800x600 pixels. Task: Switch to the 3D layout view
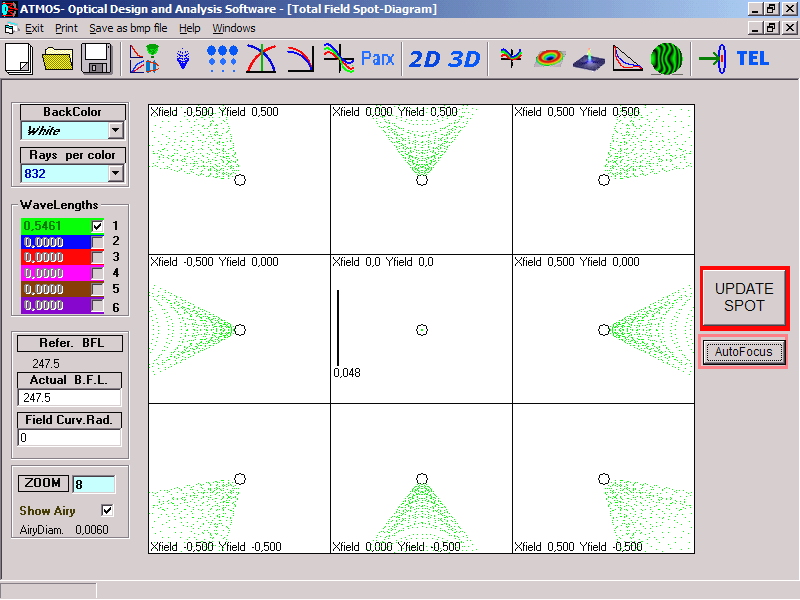coord(464,59)
